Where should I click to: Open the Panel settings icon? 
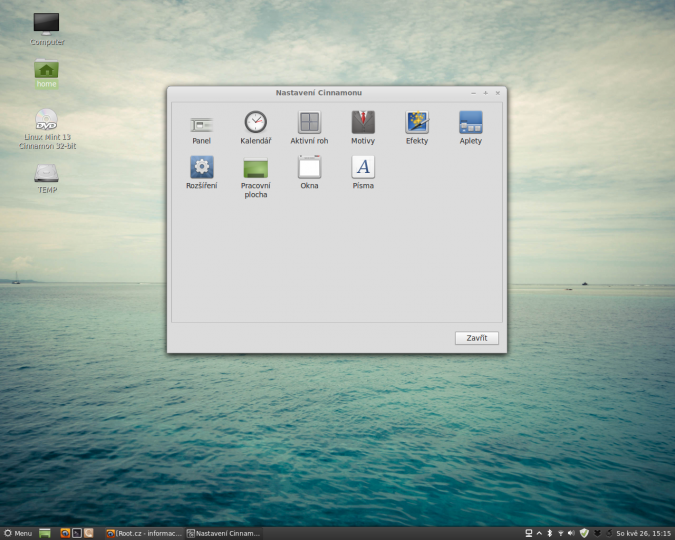coord(201,128)
